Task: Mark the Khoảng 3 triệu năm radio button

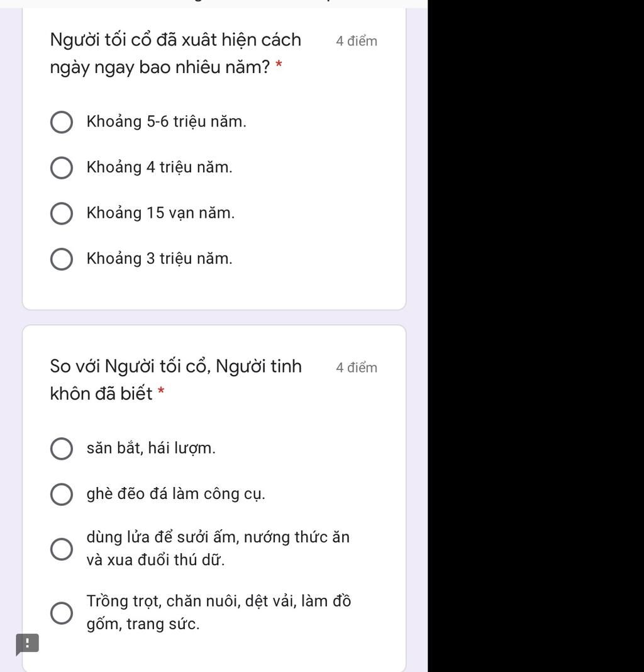Action: point(61,259)
